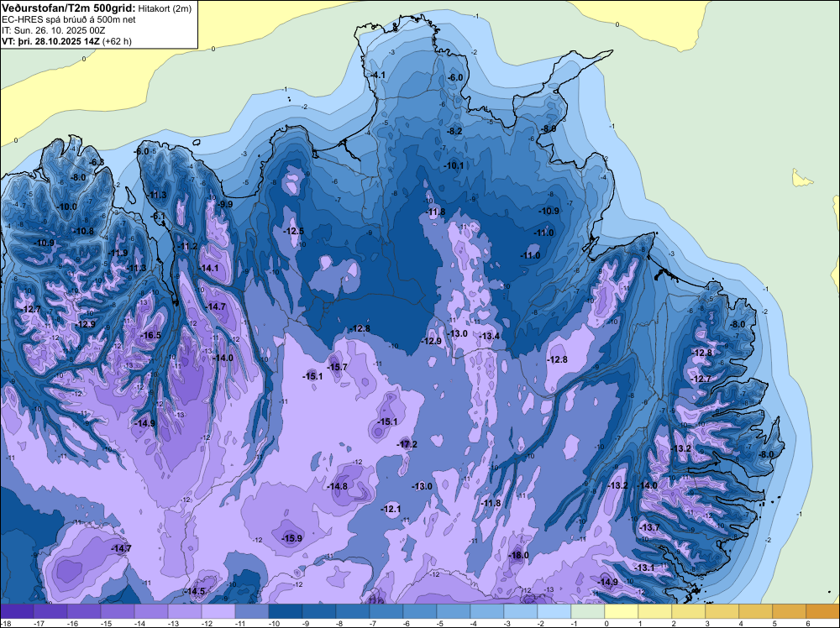Click the -16.5 temperature label
Image resolution: width=840 pixels, height=628 pixels.
(150, 335)
